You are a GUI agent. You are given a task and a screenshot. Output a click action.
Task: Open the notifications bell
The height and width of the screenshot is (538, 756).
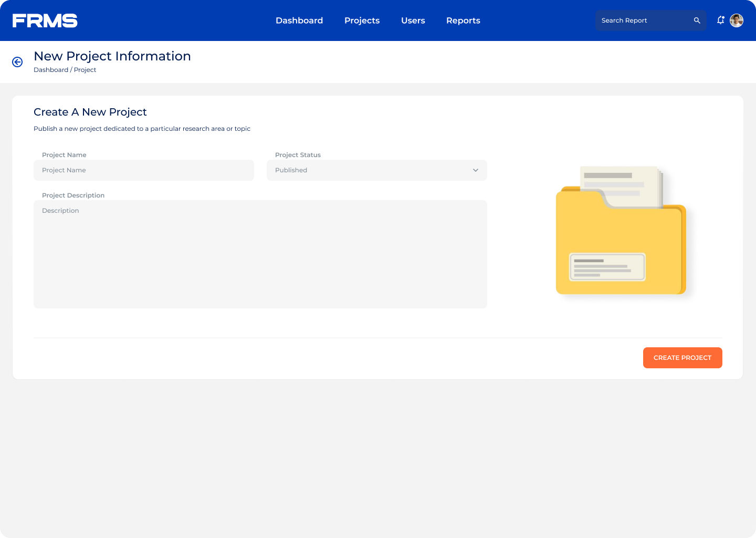coord(720,20)
